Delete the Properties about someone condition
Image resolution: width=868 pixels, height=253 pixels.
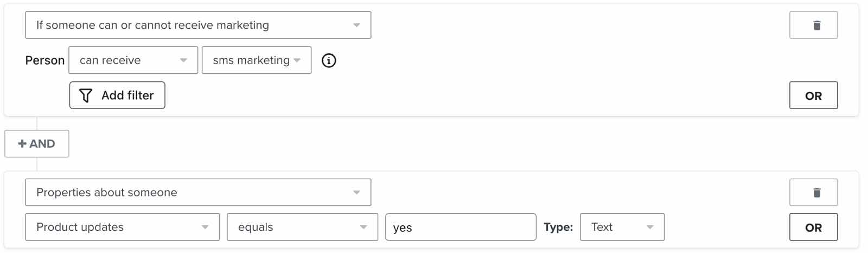(816, 193)
